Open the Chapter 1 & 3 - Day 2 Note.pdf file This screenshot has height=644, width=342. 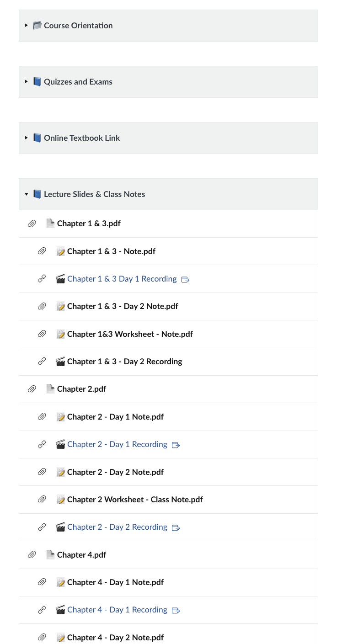pos(123,306)
